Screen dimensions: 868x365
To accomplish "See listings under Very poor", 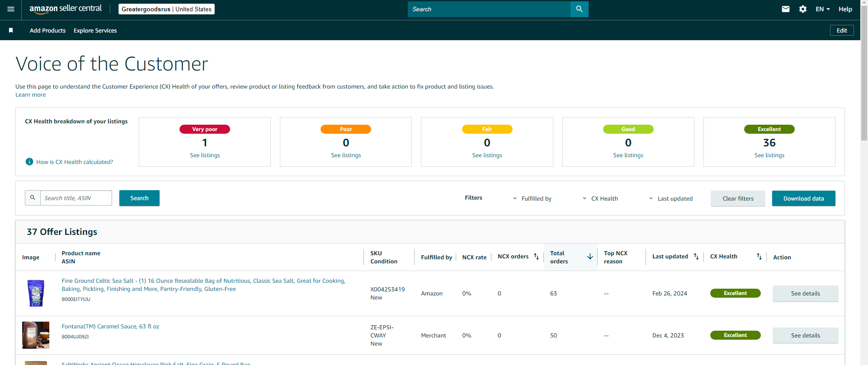I will click(x=205, y=155).
